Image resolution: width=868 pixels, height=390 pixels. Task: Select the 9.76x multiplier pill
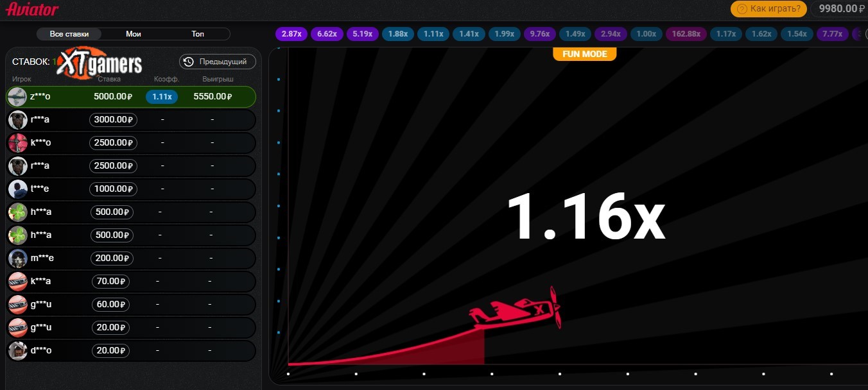(x=540, y=34)
